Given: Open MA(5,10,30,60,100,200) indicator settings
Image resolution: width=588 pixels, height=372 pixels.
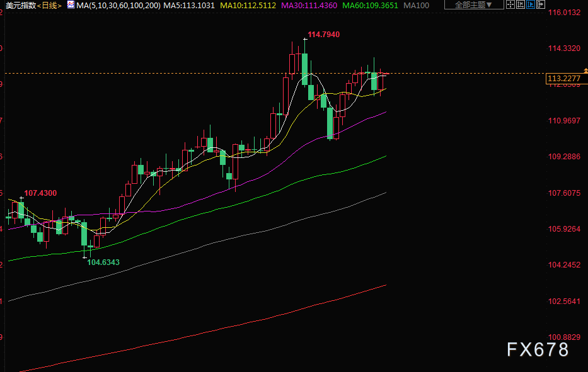Looking at the screenshot, I should coord(118,6).
